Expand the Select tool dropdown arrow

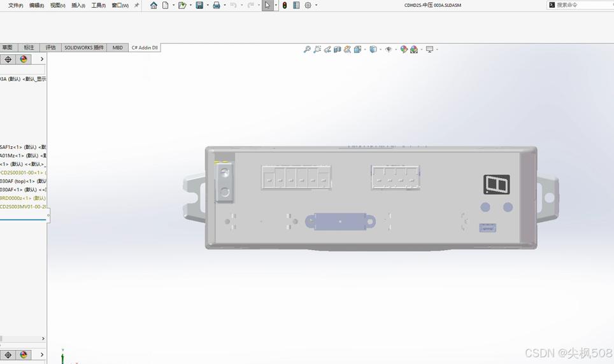[276, 5]
